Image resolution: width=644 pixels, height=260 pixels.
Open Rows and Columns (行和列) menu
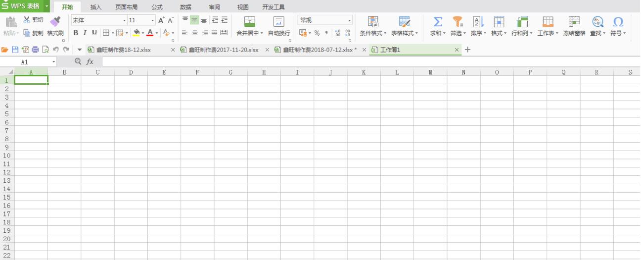point(522,26)
